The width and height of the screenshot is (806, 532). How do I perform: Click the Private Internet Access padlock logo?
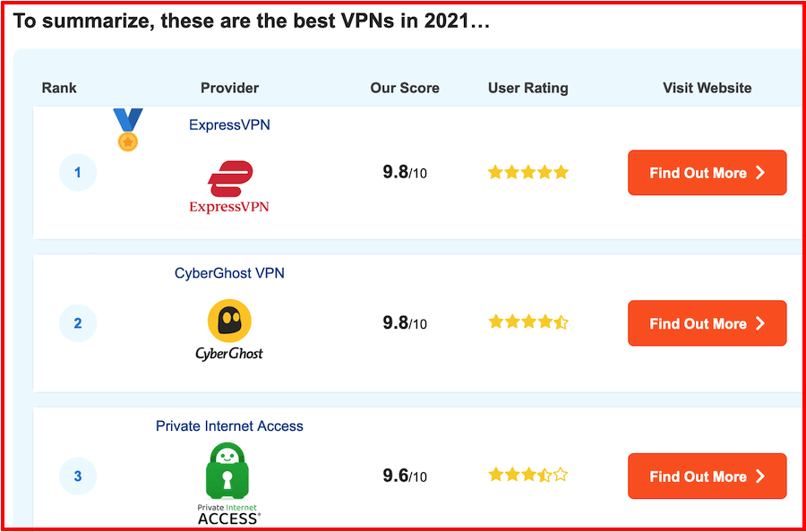(x=229, y=484)
